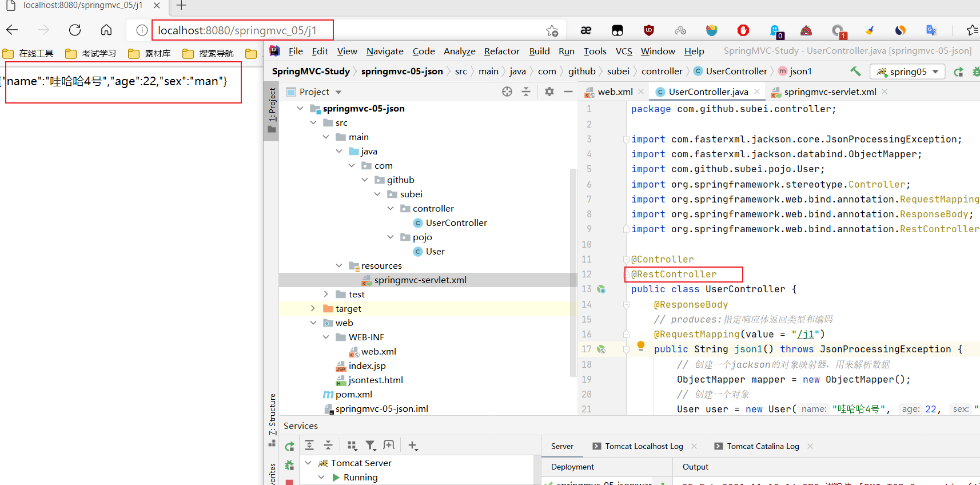
Task: Expand the target folder in project tree
Action: 313,308
